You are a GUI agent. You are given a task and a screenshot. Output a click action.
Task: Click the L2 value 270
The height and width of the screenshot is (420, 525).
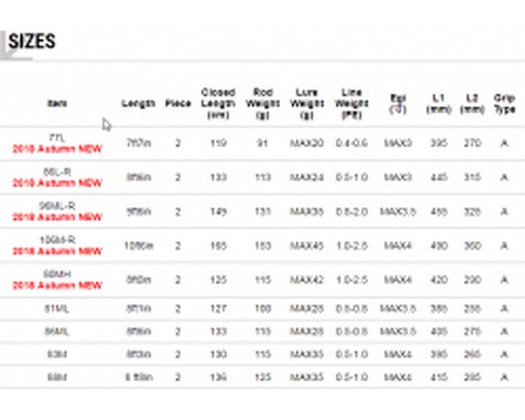(x=472, y=143)
